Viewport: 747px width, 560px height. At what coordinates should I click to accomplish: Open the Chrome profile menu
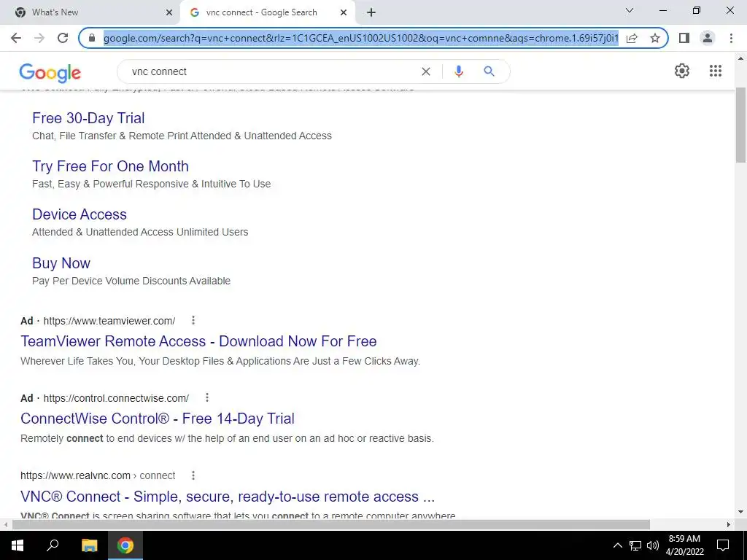[708, 38]
